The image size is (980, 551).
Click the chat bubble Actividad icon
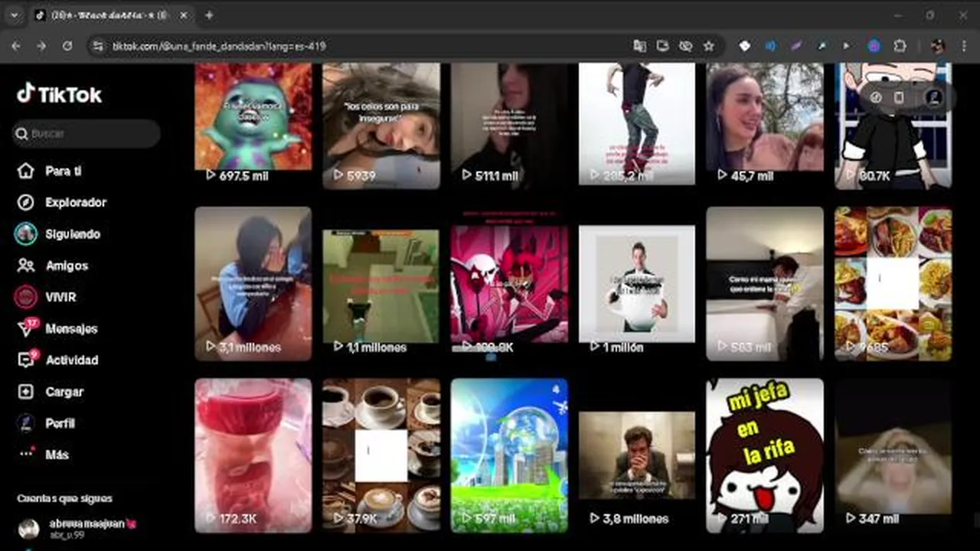pos(26,360)
